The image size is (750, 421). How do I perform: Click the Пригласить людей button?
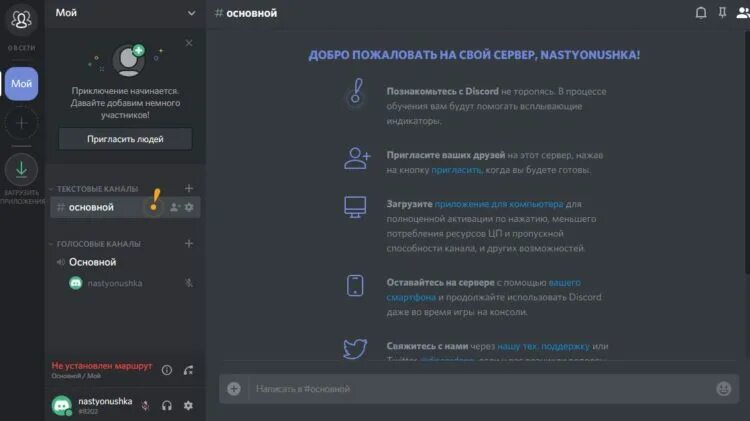tap(125, 139)
